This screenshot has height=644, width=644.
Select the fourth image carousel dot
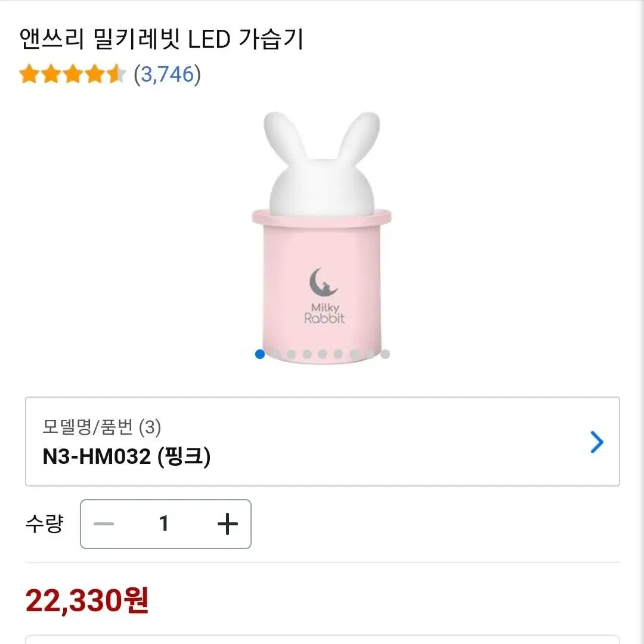point(307,354)
